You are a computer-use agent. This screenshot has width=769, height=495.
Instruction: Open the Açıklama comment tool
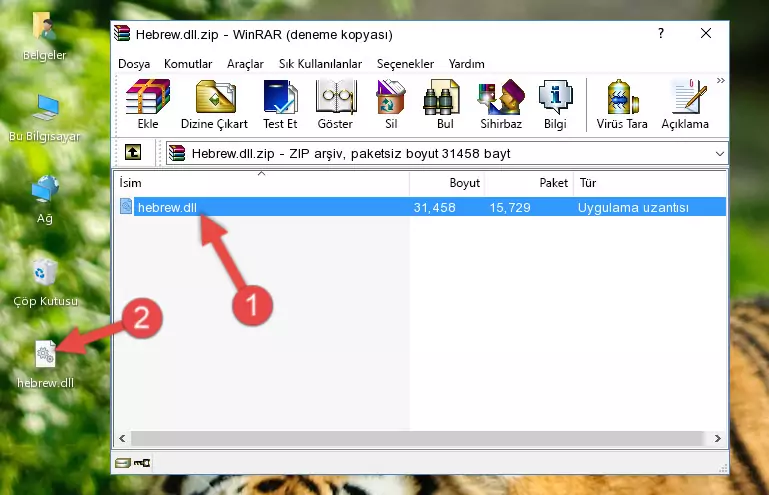[x=685, y=104]
